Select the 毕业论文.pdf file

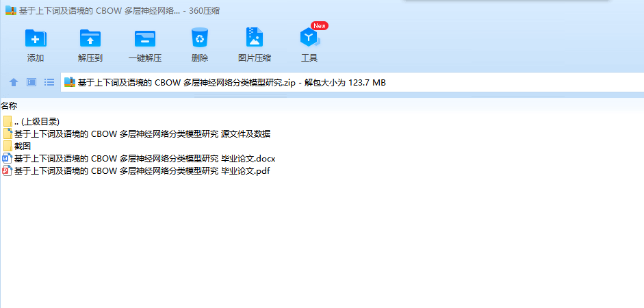(136, 171)
